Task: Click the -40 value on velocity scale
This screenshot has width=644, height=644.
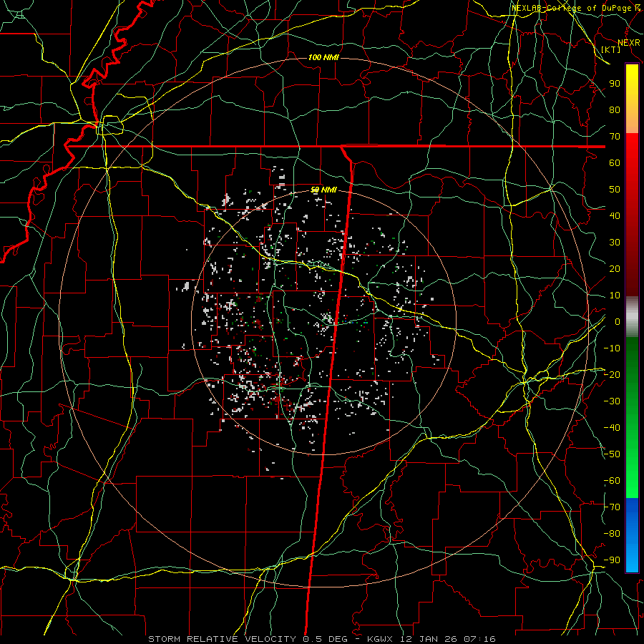Action: pos(612,428)
